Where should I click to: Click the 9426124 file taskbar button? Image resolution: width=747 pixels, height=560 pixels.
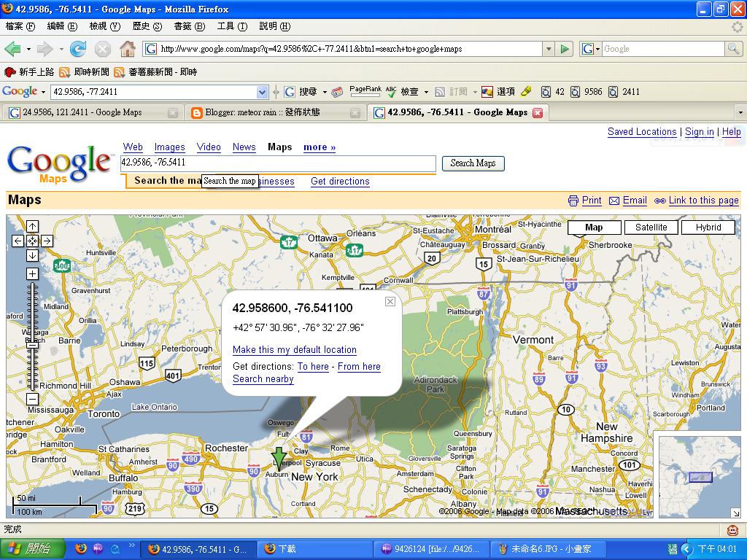tap(433, 549)
